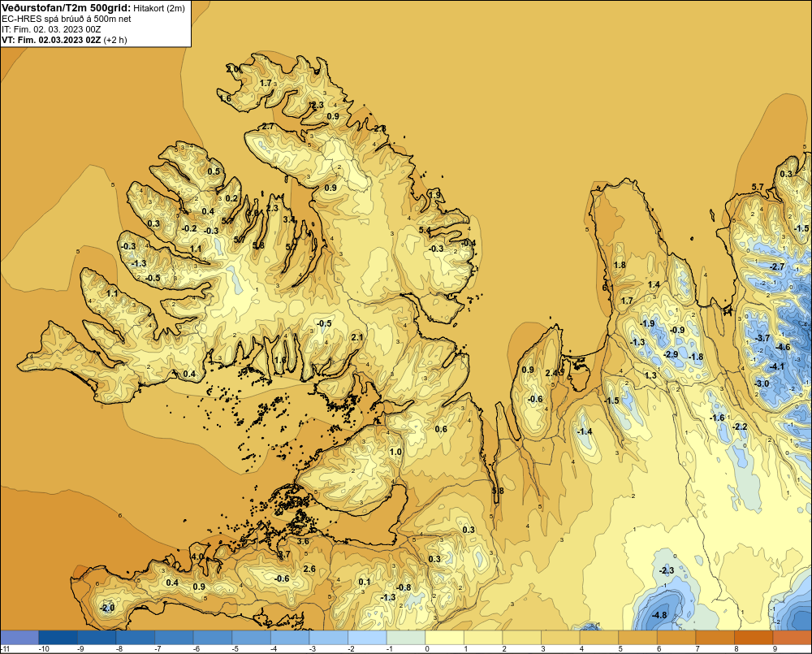This screenshot has height=654, width=812.
Task: Click the '-3.0' temperature reading on the map
Action: coord(762,383)
